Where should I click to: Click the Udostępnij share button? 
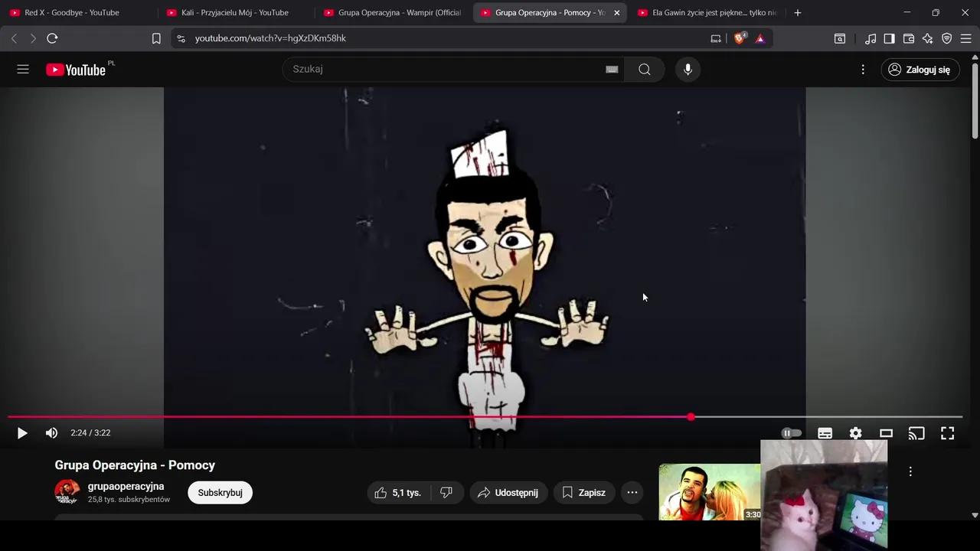(x=508, y=493)
